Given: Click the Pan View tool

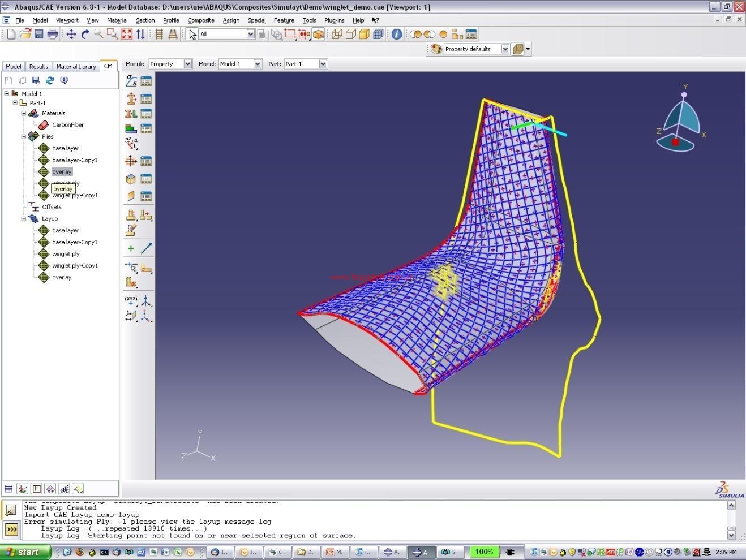Looking at the screenshot, I should (71, 35).
